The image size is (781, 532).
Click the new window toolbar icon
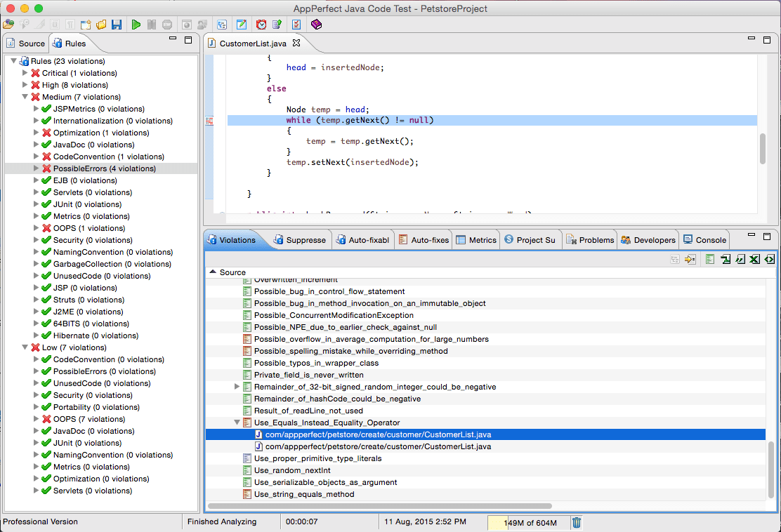[x=86, y=25]
